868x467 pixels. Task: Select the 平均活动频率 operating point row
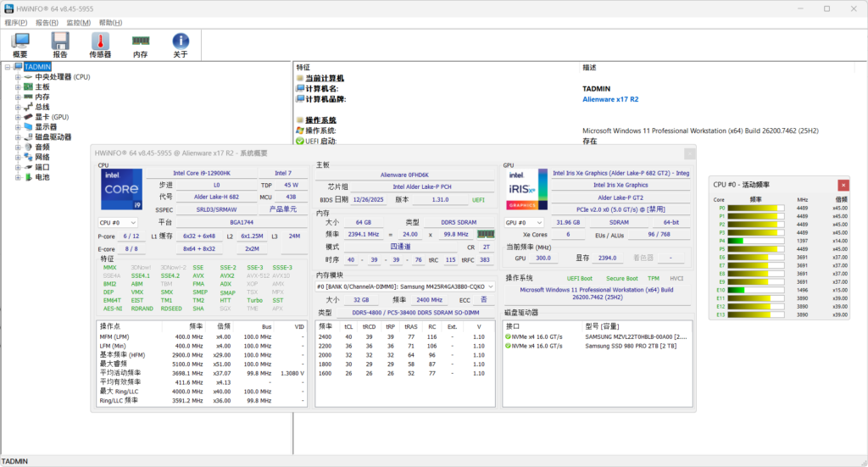click(202, 374)
